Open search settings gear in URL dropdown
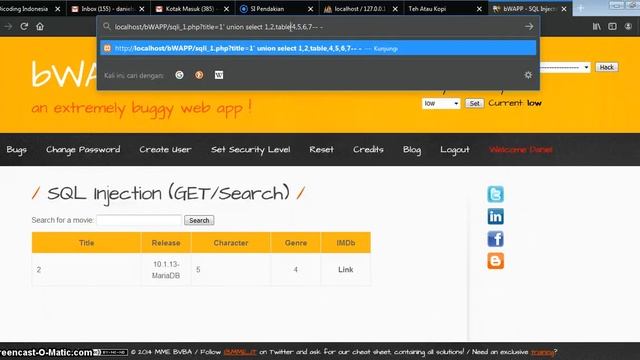 point(528,75)
